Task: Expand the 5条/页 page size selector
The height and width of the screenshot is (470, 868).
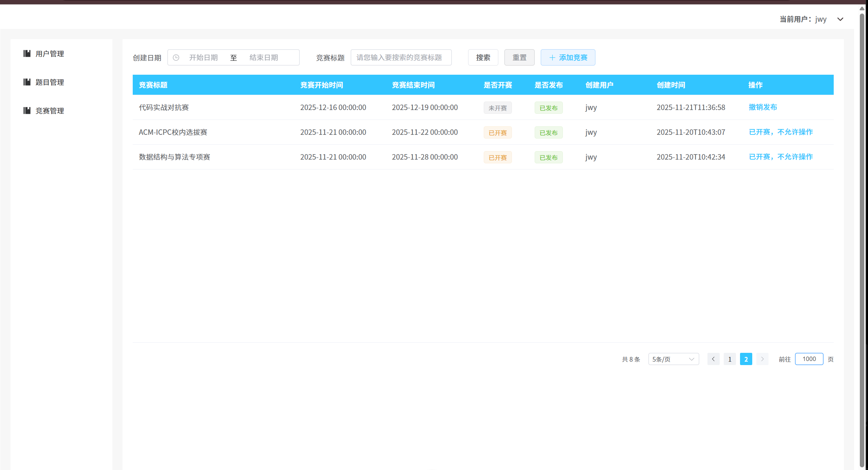Action: coord(673,359)
